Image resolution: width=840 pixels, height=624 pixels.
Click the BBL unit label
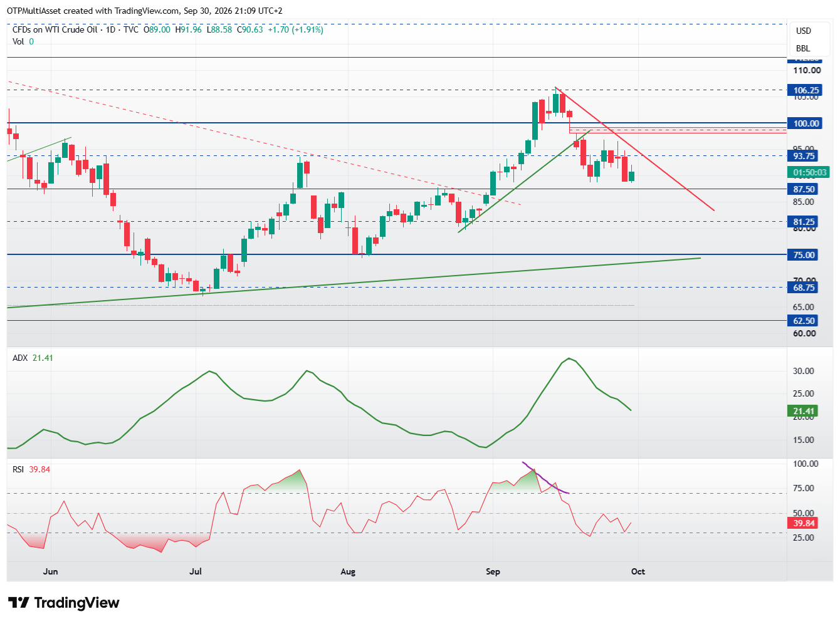point(803,48)
